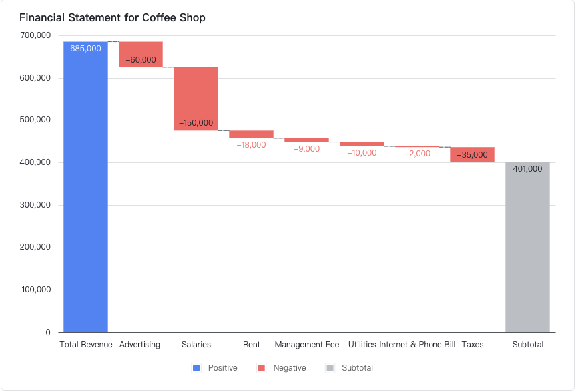
Task: Click the −150,000 data label
Action: (x=196, y=123)
